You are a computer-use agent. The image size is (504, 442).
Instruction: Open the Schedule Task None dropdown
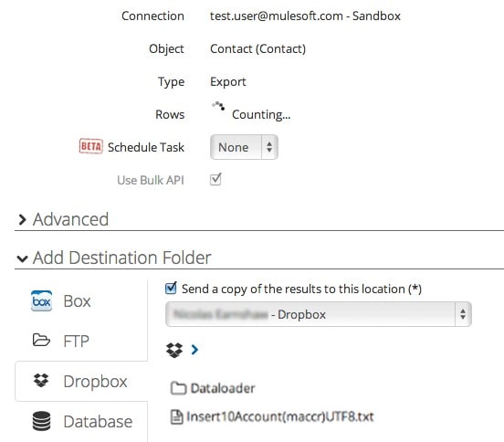(x=244, y=147)
